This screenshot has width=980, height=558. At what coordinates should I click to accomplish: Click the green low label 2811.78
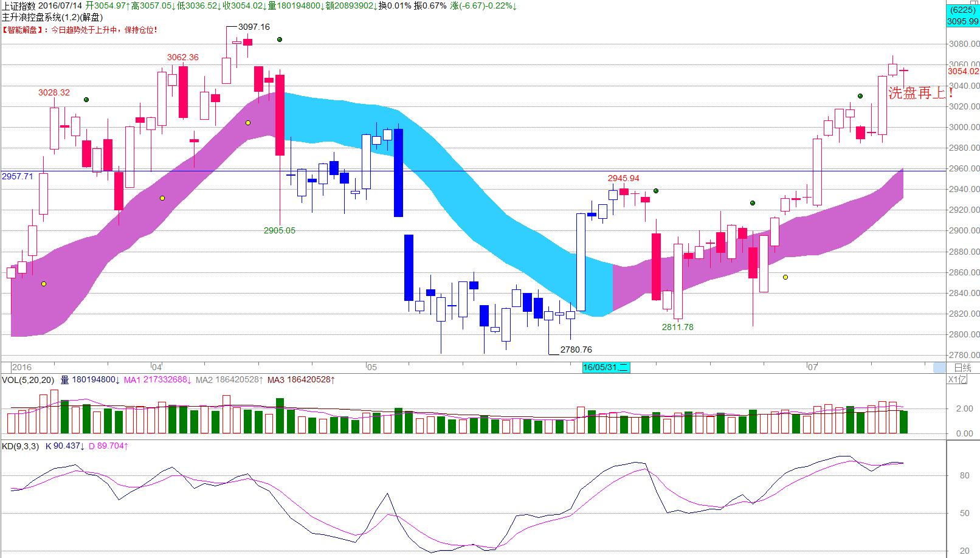pos(678,327)
